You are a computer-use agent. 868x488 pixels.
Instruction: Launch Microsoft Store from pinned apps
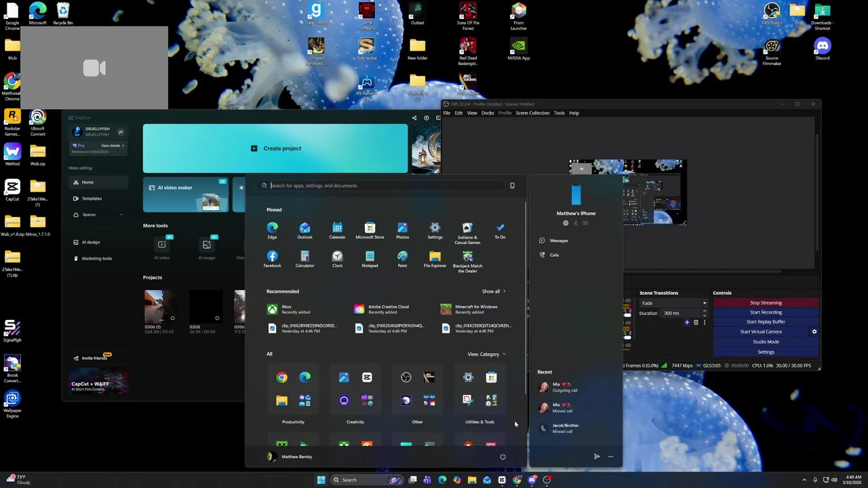[370, 230]
